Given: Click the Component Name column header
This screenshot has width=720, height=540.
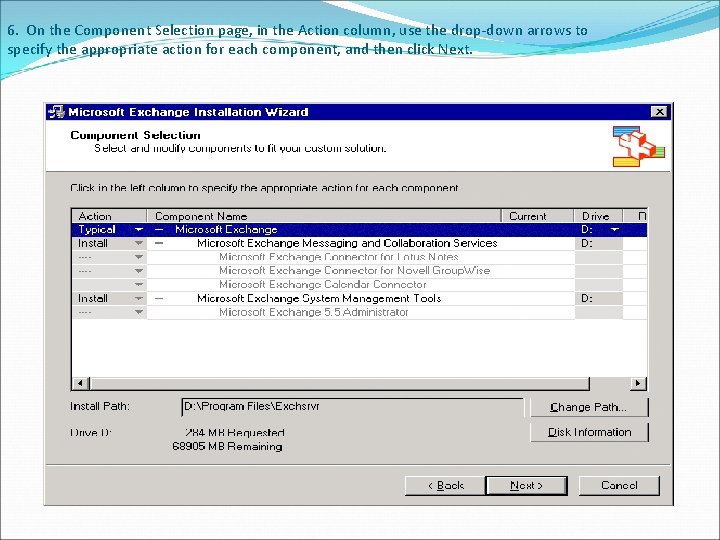Looking at the screenshot, I should [324, 216].
